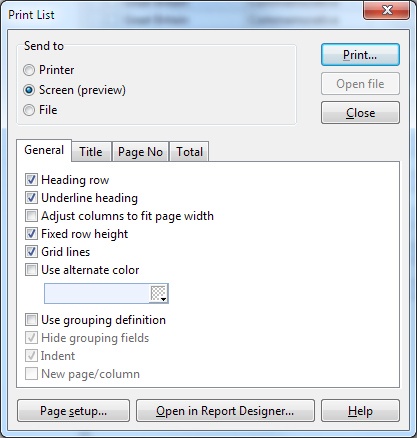Open the Help button
The image size is (417, 438).
point(360,411)
